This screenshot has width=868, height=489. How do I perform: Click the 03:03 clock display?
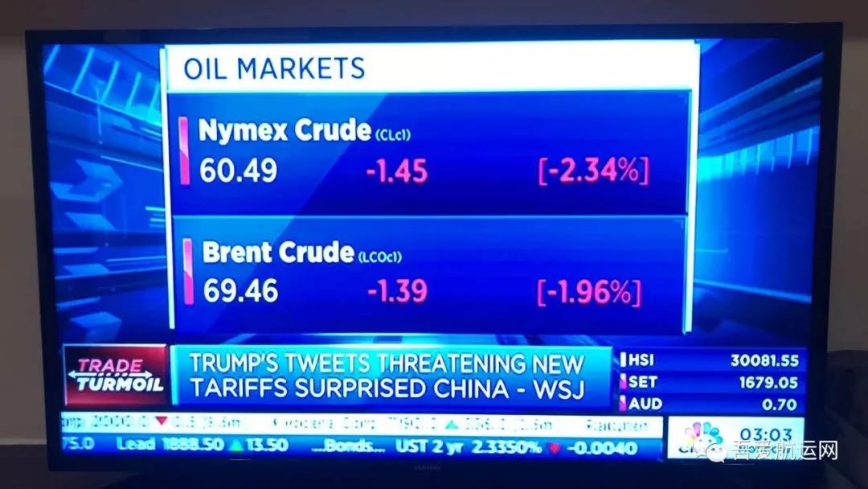[x=766, y=433]
